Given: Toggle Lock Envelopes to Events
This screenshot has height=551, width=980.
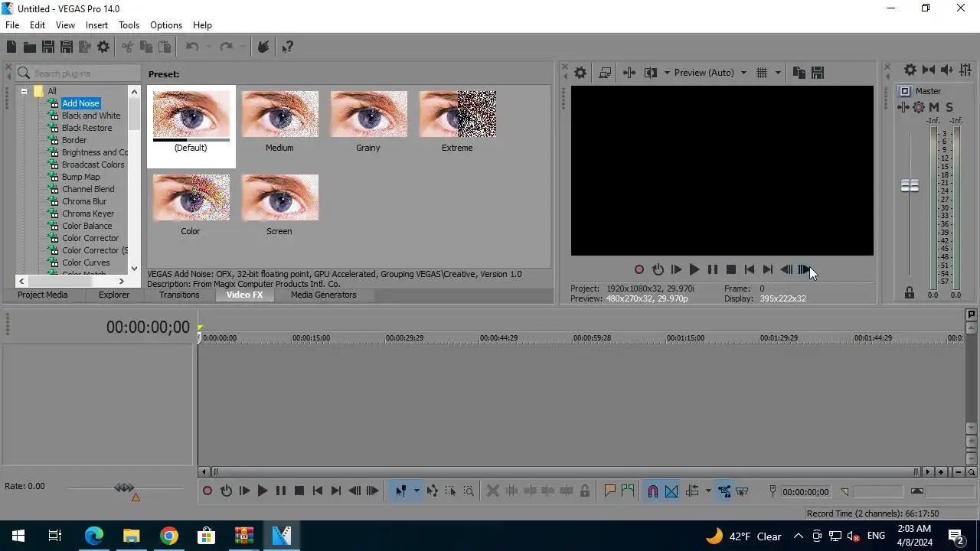Looking at the screenshot, I should (x=724, y=491).
